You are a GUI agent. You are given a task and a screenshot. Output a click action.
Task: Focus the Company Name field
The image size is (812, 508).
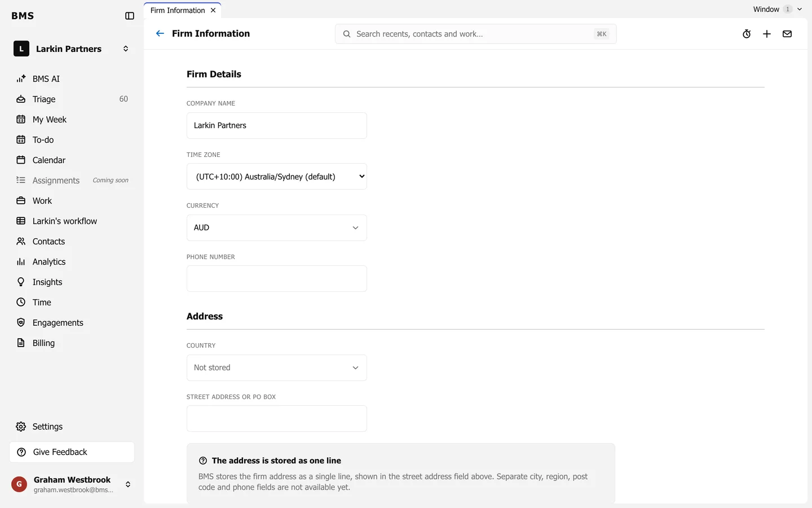click(277, 126)
